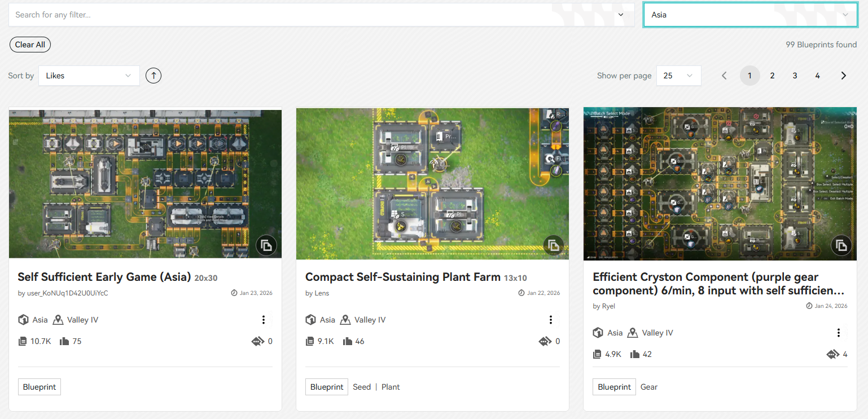The height and width of the screenshot is (419, 868).
Task: Click the copies icon beside 9.1K
Action: coord(310,341)
